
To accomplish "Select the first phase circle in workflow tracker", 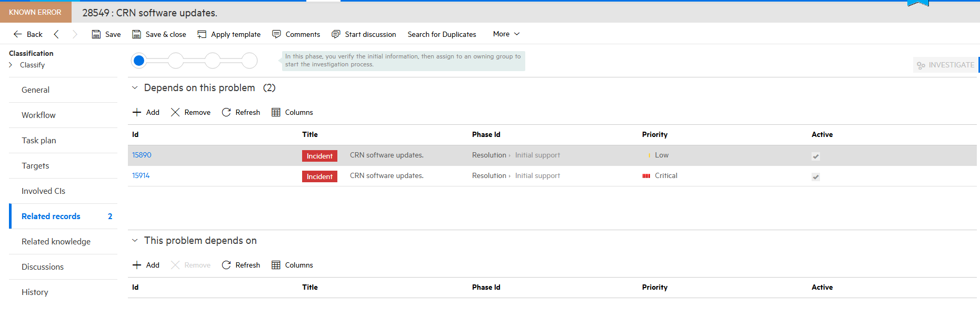I will [x=139, y=61].
